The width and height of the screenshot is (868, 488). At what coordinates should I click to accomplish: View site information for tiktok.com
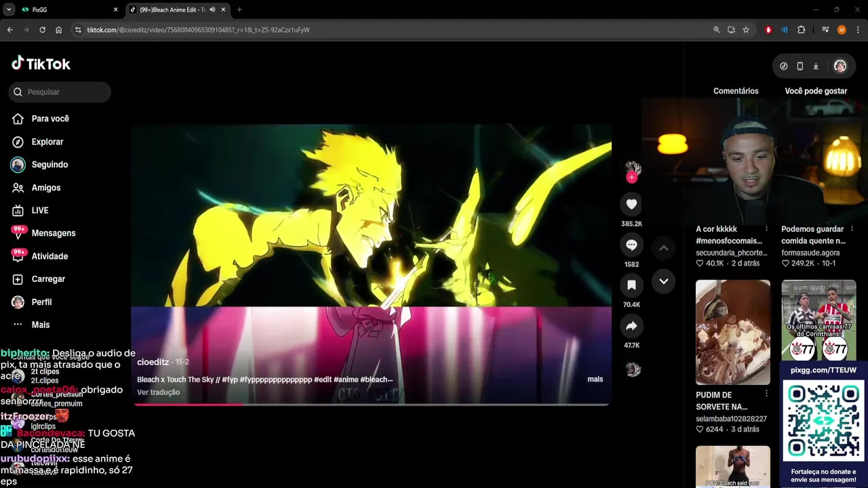[x=78, y=30]
